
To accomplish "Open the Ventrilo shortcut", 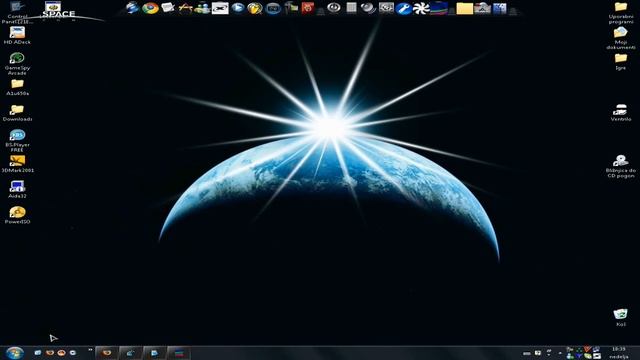I will (x=621, y=113).
